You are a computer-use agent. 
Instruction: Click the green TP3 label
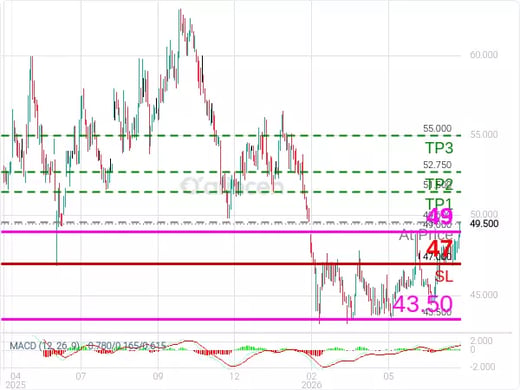click(x=439, y=148)
